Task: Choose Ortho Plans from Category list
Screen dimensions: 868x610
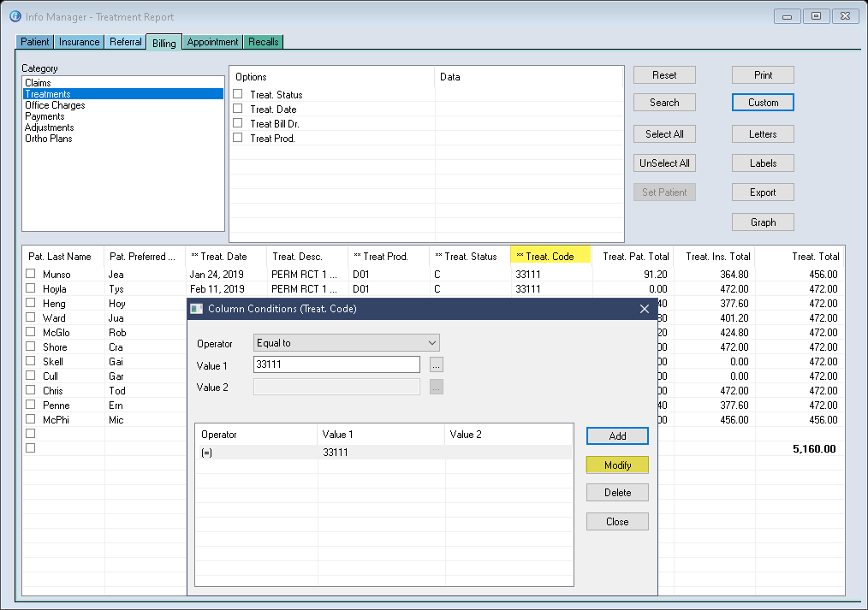Action: pos(48,139)
